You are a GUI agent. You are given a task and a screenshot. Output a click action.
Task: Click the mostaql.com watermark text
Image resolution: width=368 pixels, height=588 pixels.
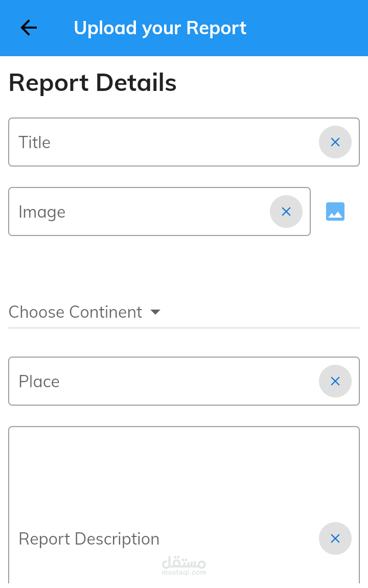[x=184, y=573]
